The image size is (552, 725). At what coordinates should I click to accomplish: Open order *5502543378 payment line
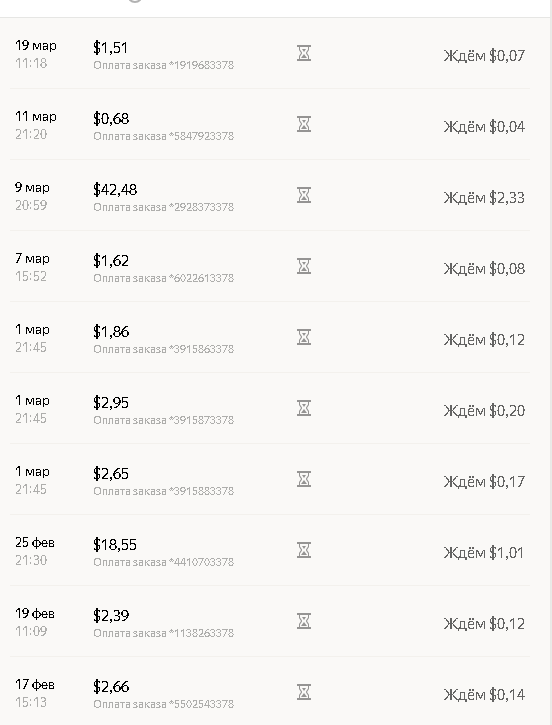pyautogui.click(x=164, y=704)
